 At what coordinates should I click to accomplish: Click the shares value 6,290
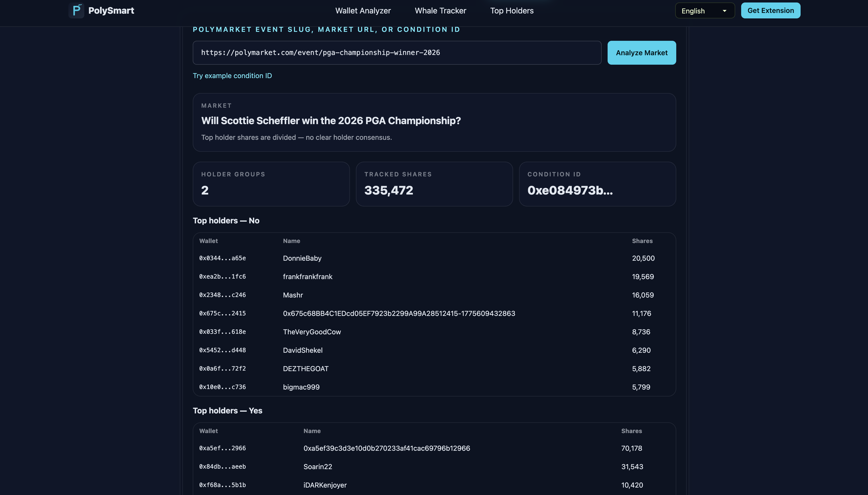tap(641, 350)
